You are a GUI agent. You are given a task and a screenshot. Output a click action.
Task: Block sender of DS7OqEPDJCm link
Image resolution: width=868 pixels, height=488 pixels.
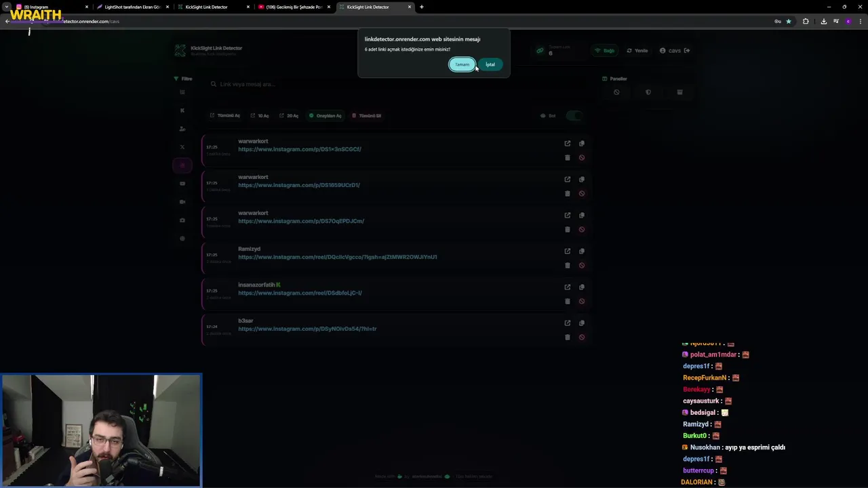[582, 230]
